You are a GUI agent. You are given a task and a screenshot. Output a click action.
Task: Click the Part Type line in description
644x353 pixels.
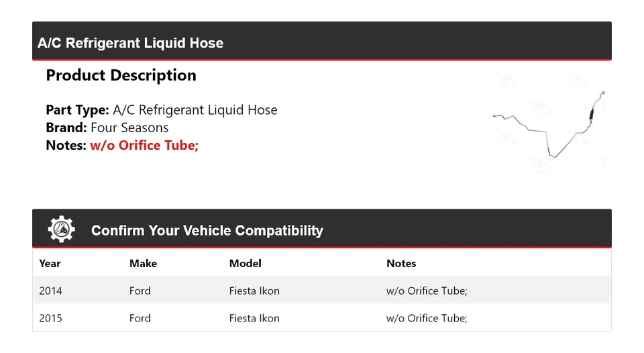coord(161,110)
